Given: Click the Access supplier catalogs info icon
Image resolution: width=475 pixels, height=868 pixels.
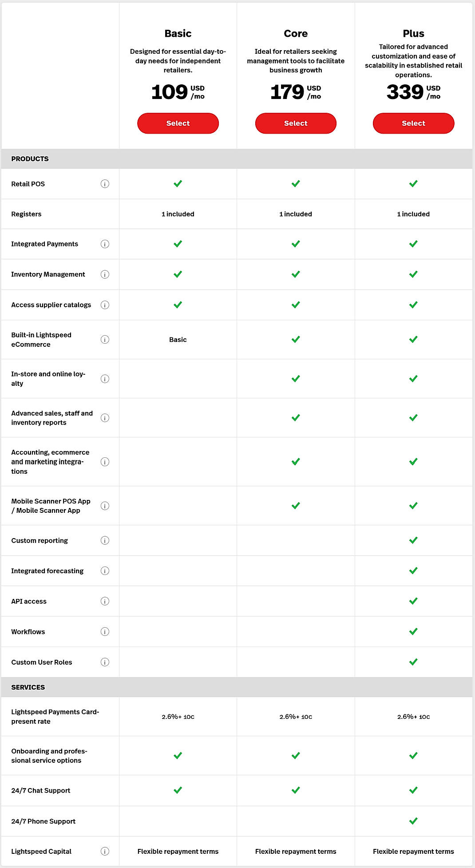Looking at the screenshot, I should pos(105,305).
